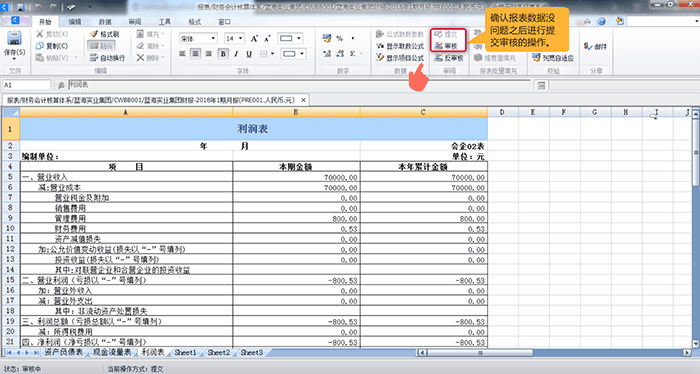This screenshot has height=374, width=700.
Task: Click the decrease decimal places icon
Action: click(340, 54)
